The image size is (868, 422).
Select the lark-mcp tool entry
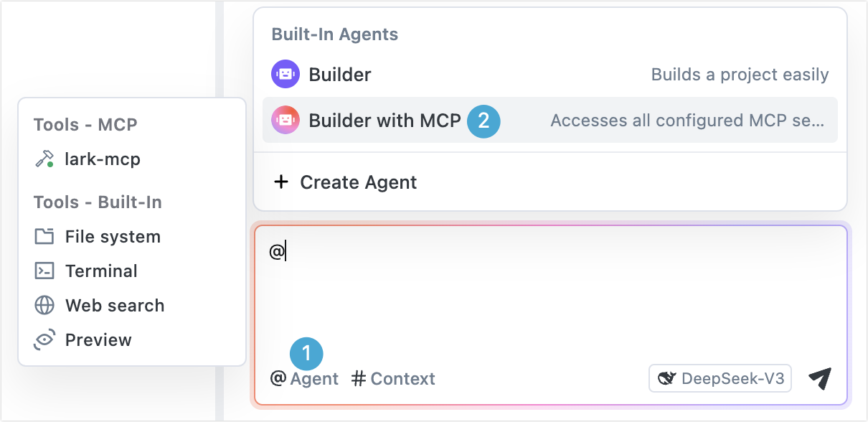103,159
